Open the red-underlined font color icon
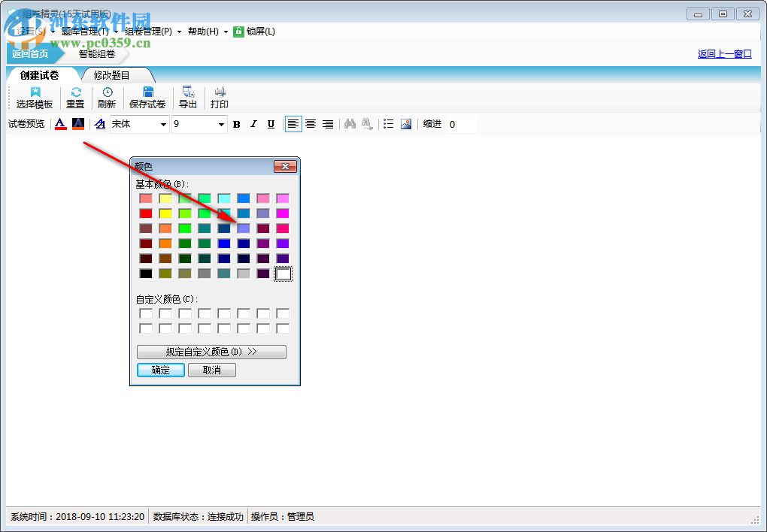Screen dimensions: 767x532 tap(60, 124)
